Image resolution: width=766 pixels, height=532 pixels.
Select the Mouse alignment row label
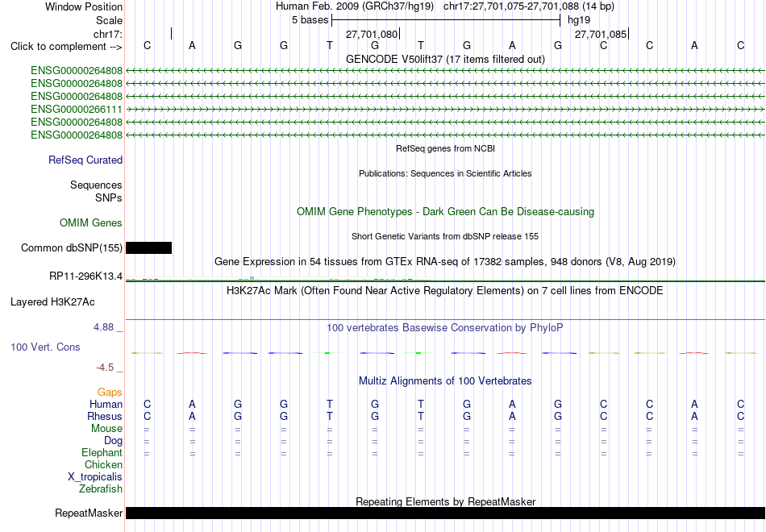(106, 429)
